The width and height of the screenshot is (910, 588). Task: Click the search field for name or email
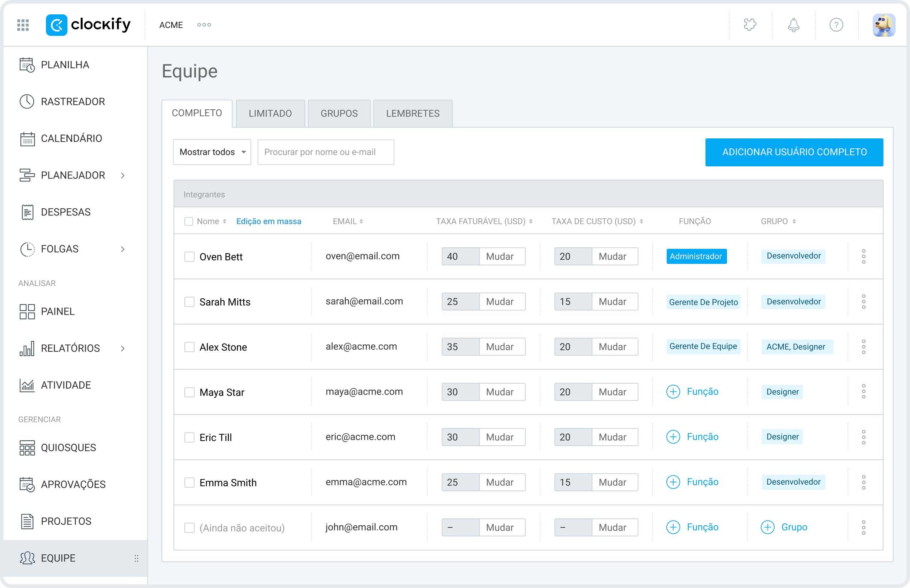[325, 152]
